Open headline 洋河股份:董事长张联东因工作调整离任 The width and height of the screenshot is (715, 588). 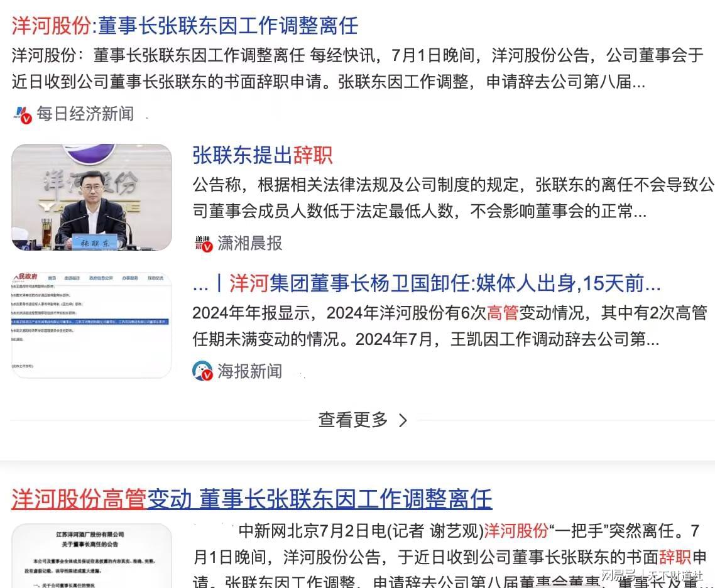185,26
